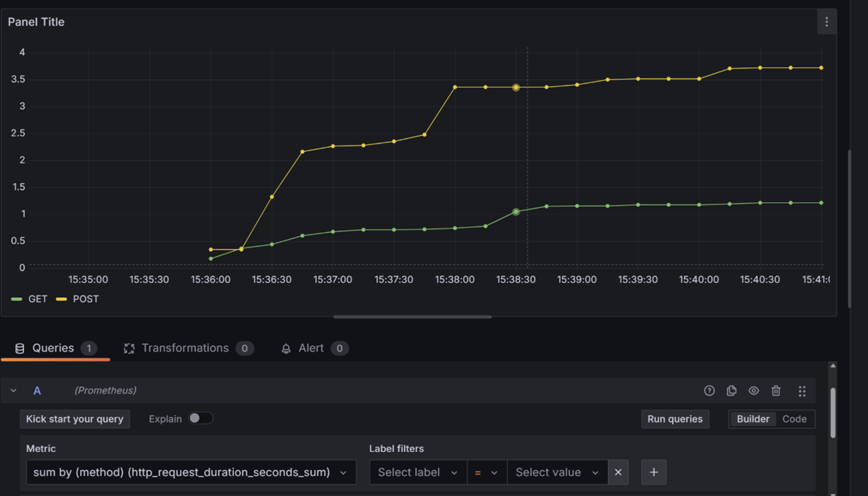Click the 15:40:30 time axis label
The height and width of the screenshot is (496, 868).
coord(760,280)
